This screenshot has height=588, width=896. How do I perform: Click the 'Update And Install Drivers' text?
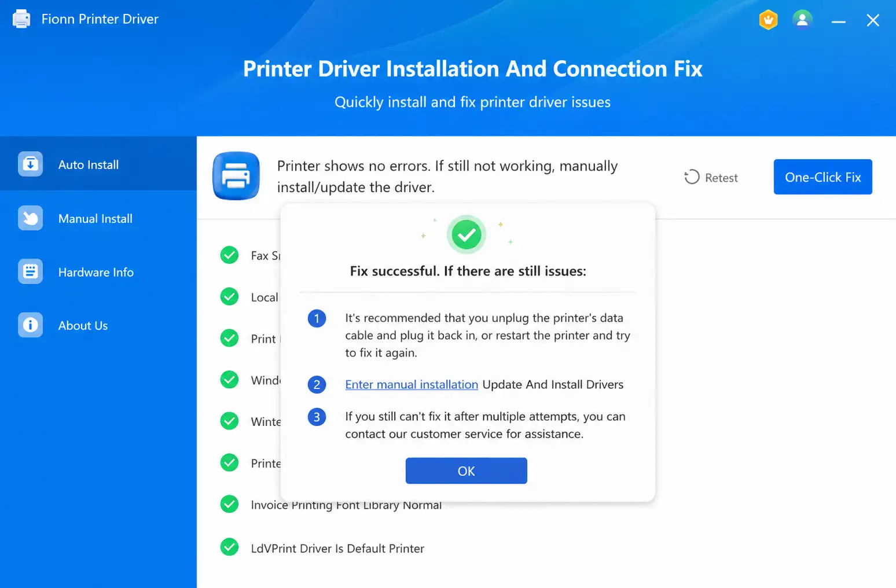[553, 385]
